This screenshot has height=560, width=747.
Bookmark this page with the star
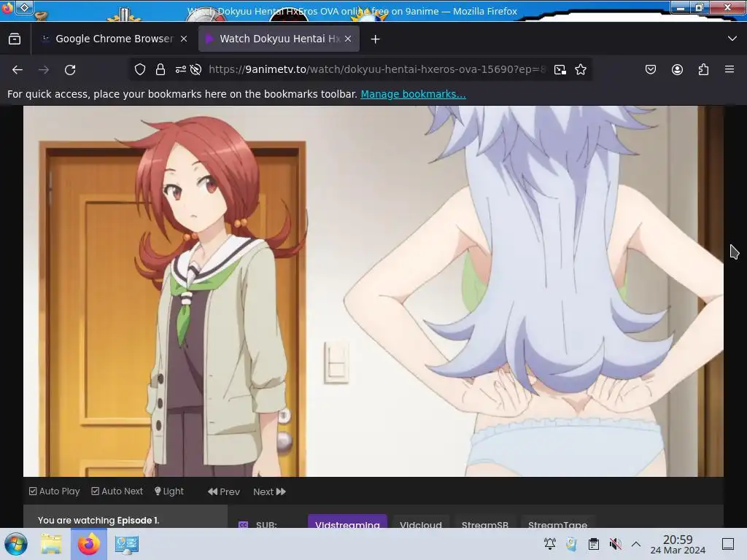581,69
